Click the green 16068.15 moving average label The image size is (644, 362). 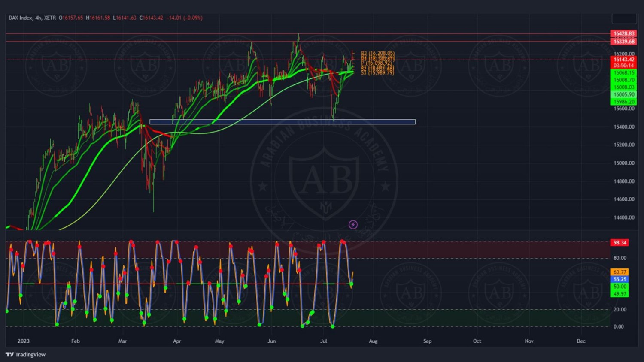point(623,73)
